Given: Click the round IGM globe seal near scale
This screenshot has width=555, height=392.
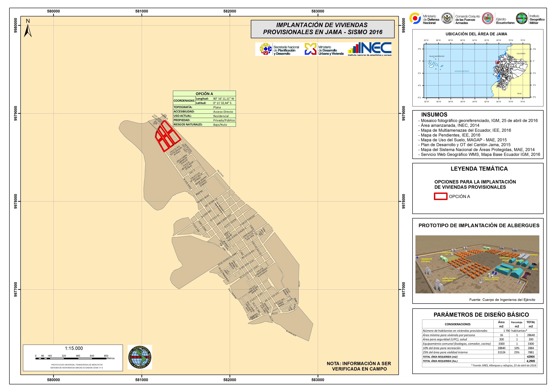Looking at the screenshot, I should 140,357.
